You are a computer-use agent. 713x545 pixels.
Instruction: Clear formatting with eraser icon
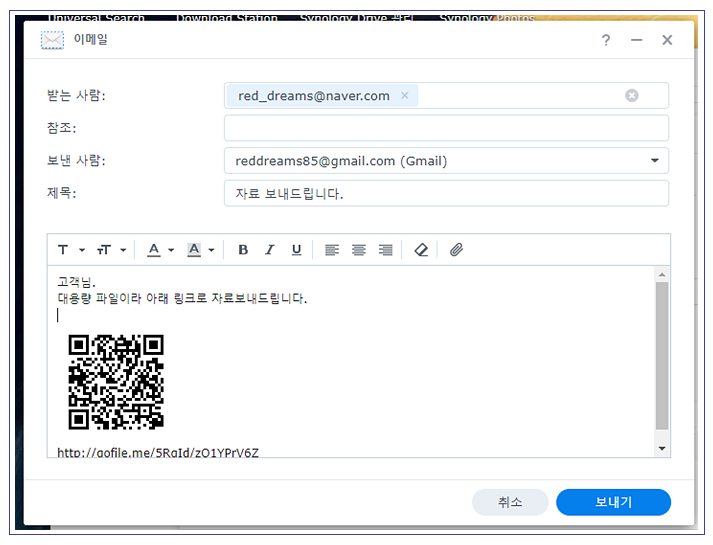[421, 250]
